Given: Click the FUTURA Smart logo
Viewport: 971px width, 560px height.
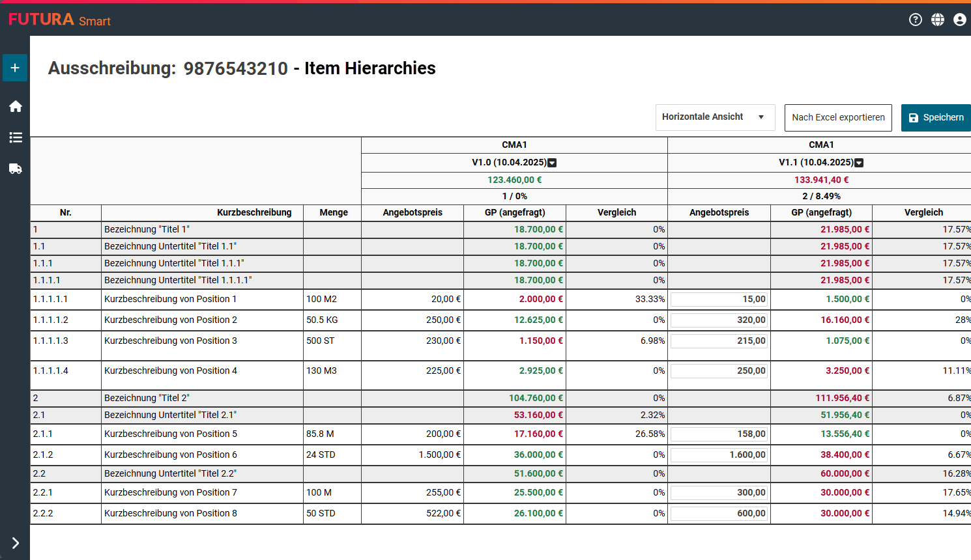Looking at the screenshot, I should [59, 20].
